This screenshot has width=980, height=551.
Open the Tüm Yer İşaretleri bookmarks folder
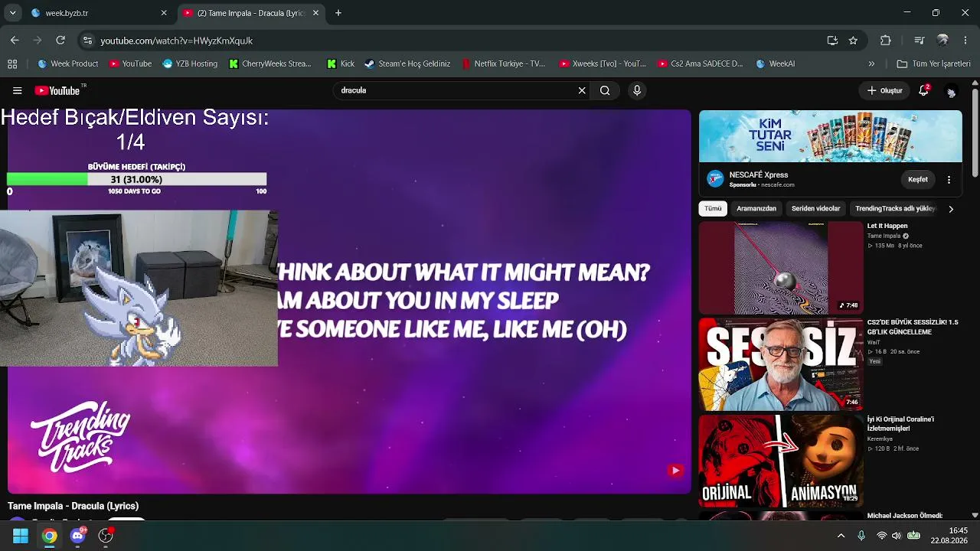934,64
